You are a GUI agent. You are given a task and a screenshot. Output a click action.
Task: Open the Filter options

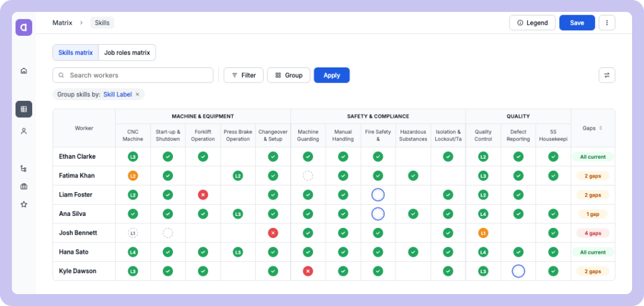click(243, 76)
